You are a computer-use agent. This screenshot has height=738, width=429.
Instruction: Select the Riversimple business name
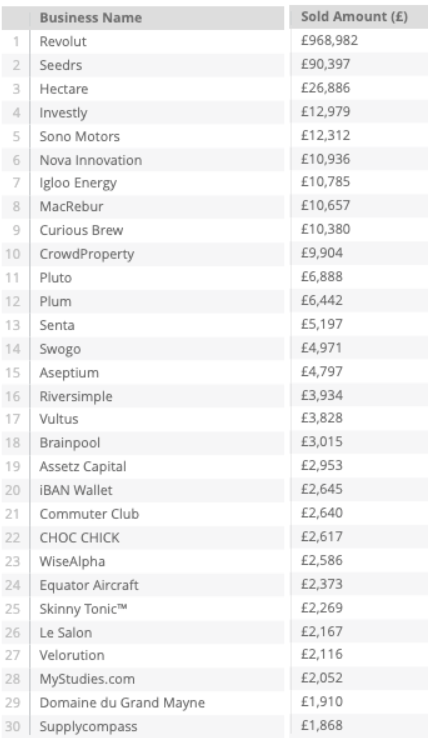(76, 396)
